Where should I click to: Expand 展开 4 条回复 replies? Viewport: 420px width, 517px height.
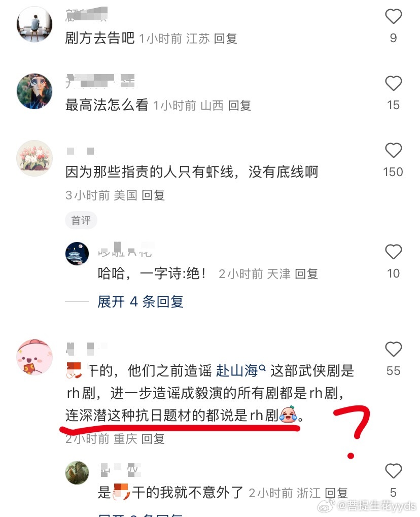[x=141, y=302]
